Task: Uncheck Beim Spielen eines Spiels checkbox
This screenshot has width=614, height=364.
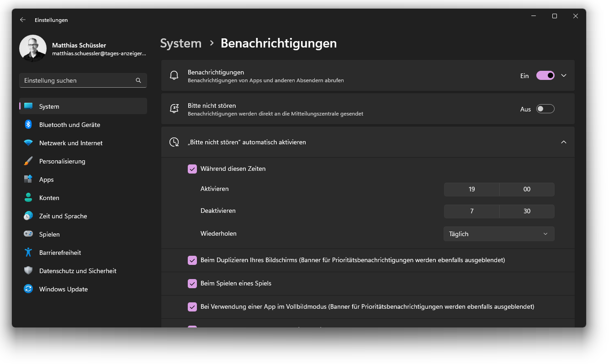Action: pyautogui.click(x=192, y=284)
